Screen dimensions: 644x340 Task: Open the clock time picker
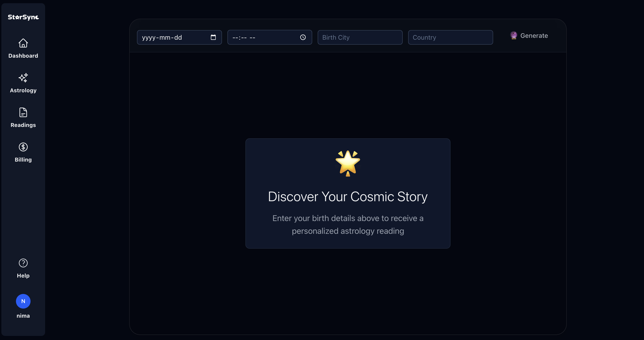click(303, 37)
